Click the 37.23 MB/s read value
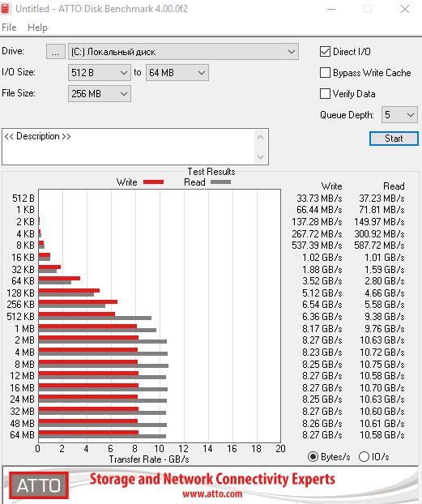The width and height of the screenshot is (422, 504). tap(382, 198)
